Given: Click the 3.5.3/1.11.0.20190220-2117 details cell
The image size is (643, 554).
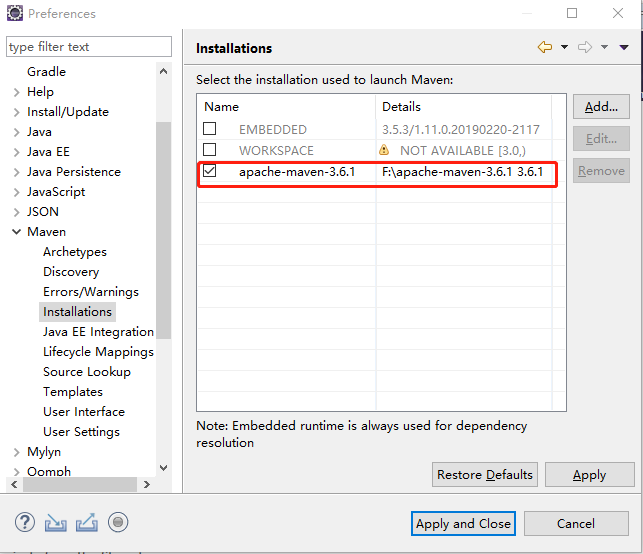Looking at the screenshot, I should coord(461,130).
